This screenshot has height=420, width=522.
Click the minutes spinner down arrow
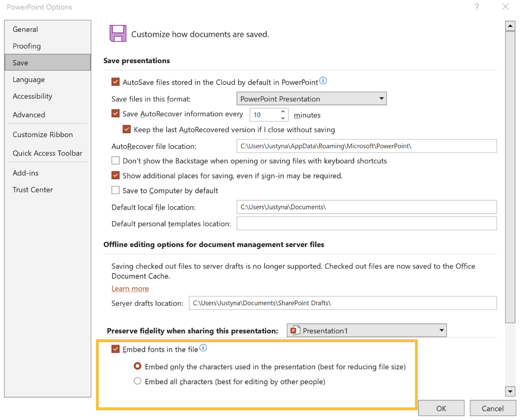283,118
